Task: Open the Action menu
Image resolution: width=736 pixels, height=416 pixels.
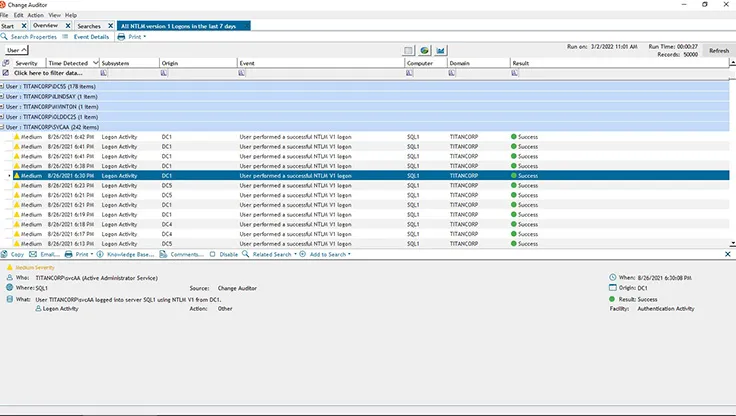Action: 36,15
